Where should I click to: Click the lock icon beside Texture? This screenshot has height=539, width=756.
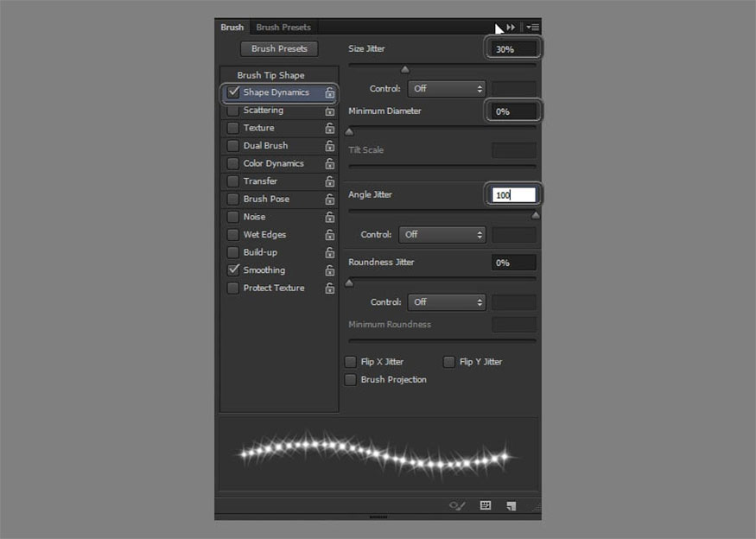(x=329, y=129)
